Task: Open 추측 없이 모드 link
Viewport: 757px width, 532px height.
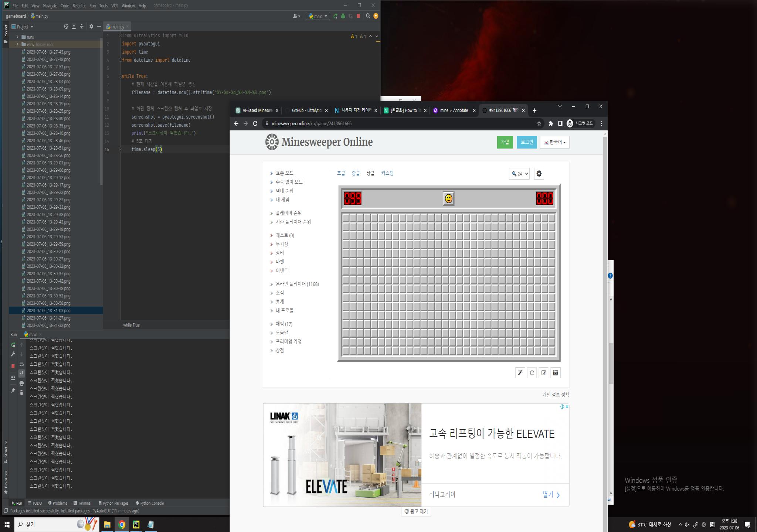Action: (289, 182)
